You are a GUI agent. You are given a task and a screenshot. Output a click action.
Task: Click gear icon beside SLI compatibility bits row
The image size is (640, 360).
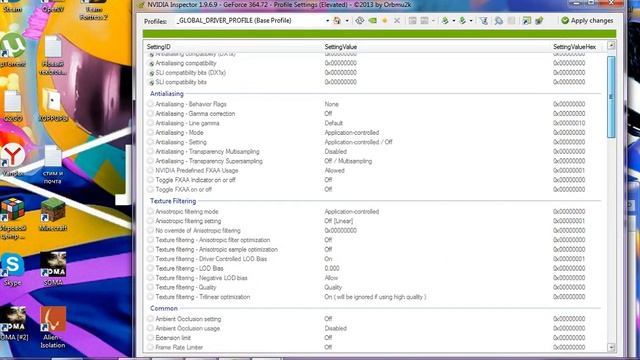pyautogui.click(x=151, y=82)
